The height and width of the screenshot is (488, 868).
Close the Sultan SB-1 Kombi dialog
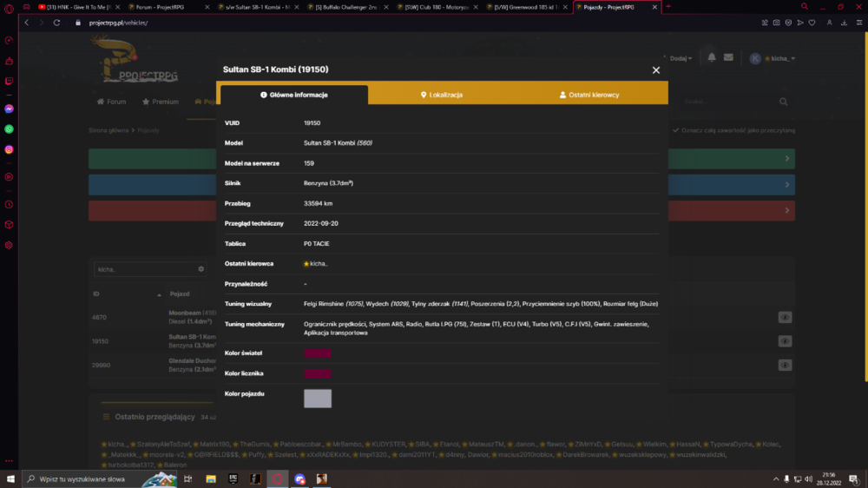tap(656, 70)
